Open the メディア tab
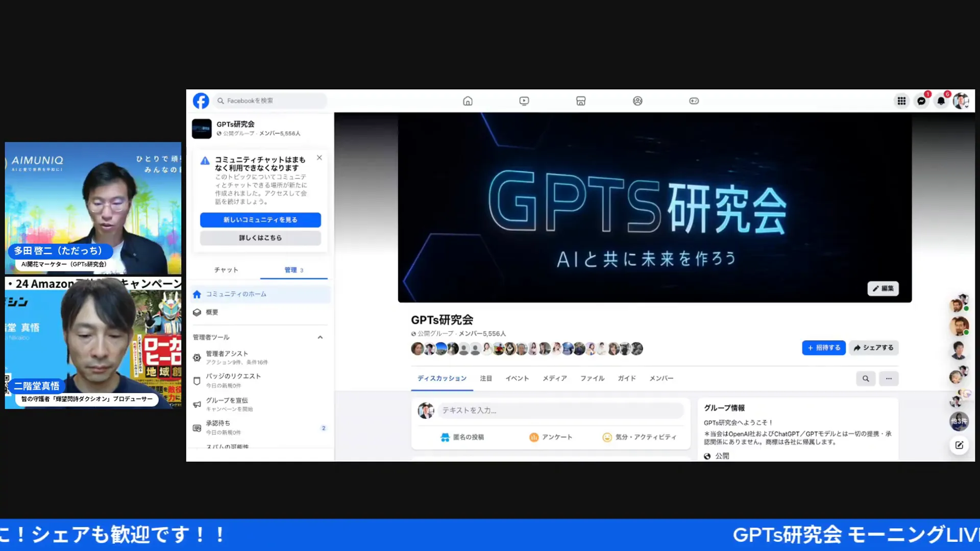Screen dimensions: 980x551 tap(555, 379)
